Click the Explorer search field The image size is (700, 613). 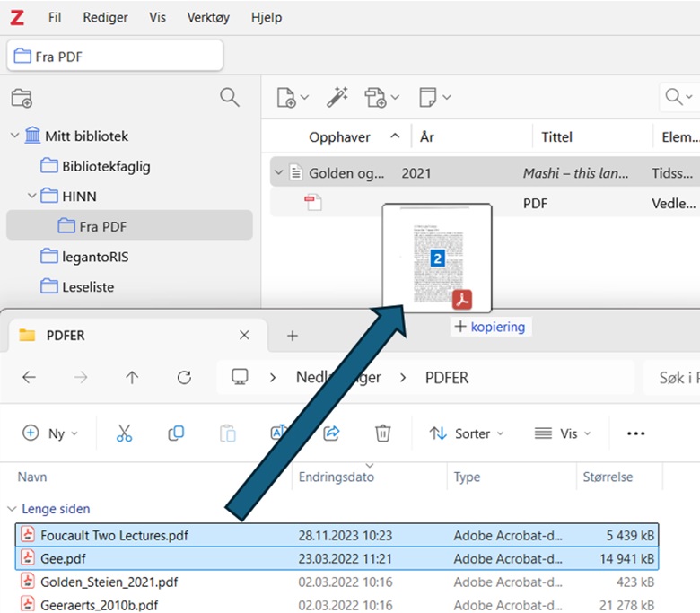(672, 378)
